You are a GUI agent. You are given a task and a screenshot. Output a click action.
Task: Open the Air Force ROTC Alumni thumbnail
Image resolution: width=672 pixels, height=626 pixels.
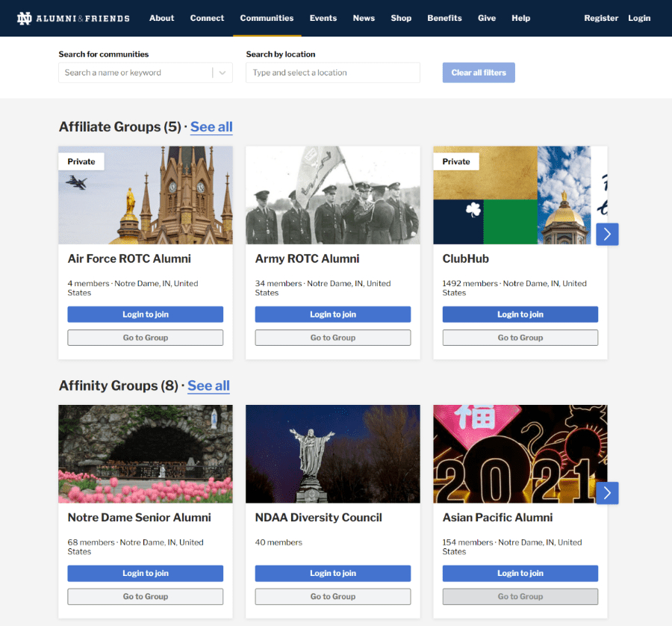pyautogui.click(x=146, y=195)
